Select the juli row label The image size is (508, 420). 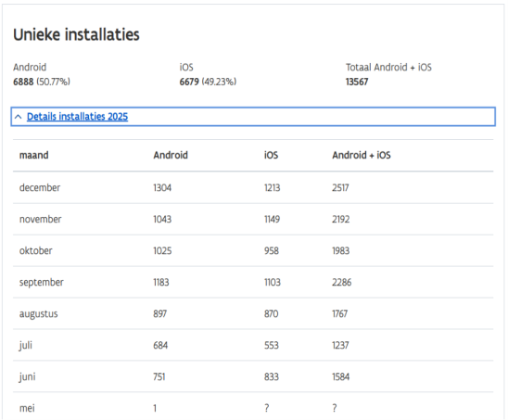coord(26,346)
